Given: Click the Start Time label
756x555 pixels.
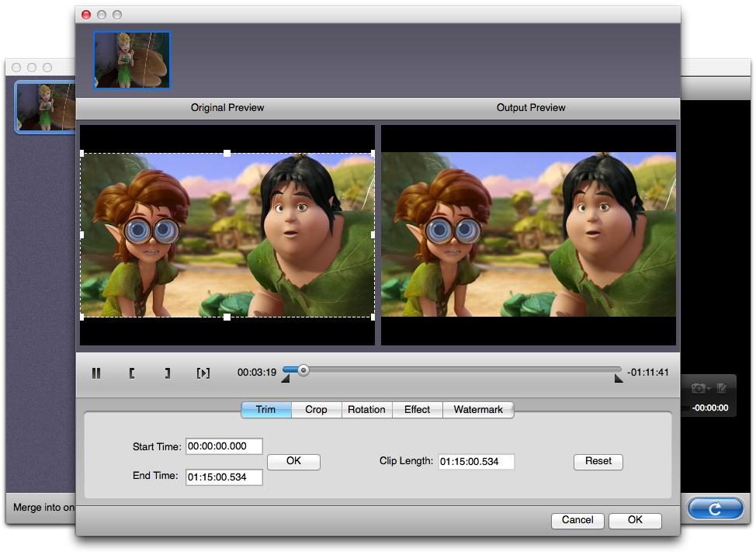Looking at the screenshot, I should [x=158, y=446].
